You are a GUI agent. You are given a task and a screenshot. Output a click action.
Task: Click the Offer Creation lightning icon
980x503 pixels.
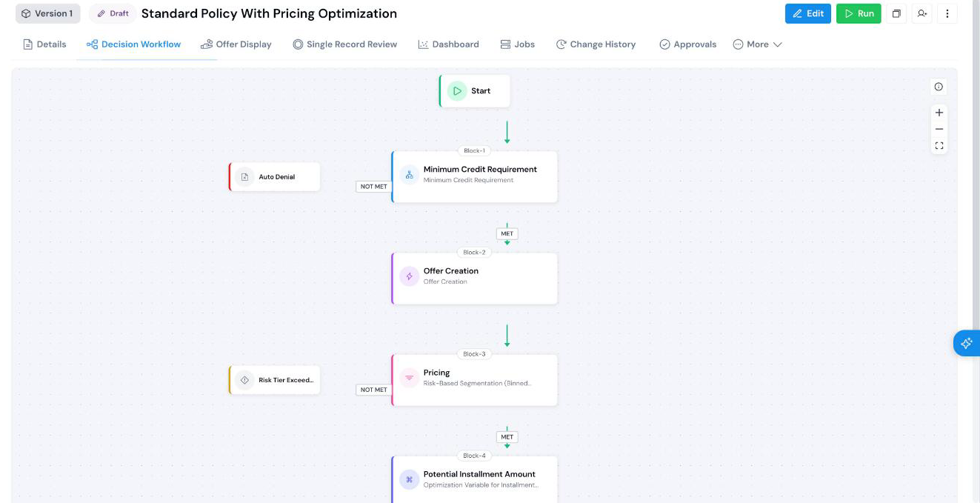tap(409, 276)
